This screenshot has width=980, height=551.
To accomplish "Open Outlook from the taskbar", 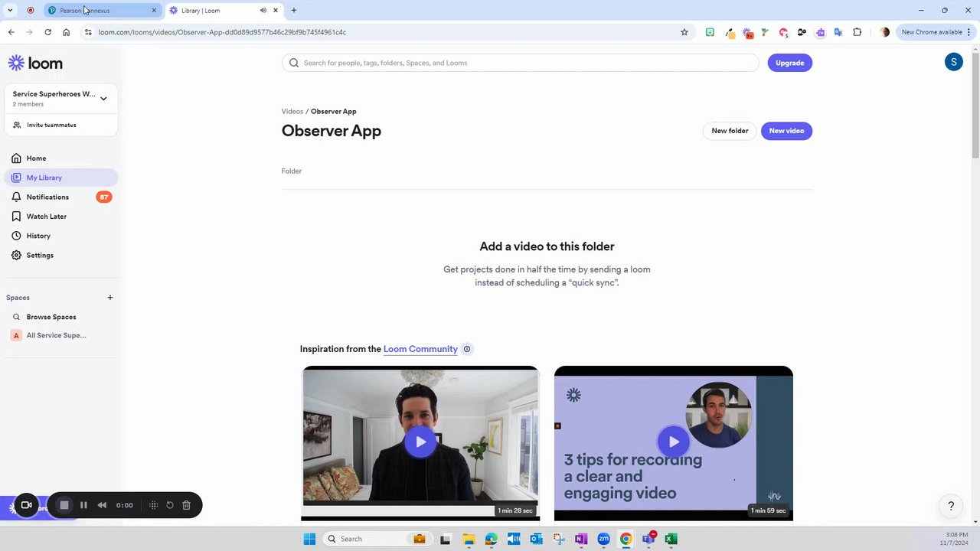I will 536,539.
